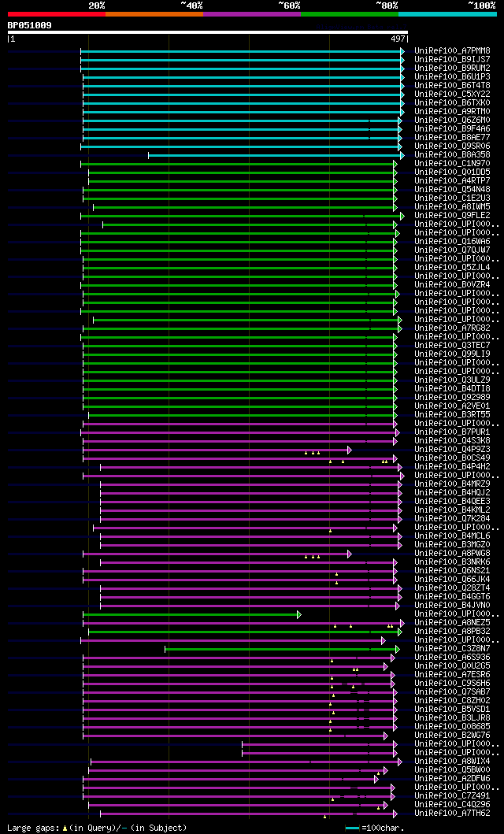The width and height of the screenshot is (504, 834).
Task: Select UniRef100_Q3TEC7 in the hit list
Action: coord(453,345)
